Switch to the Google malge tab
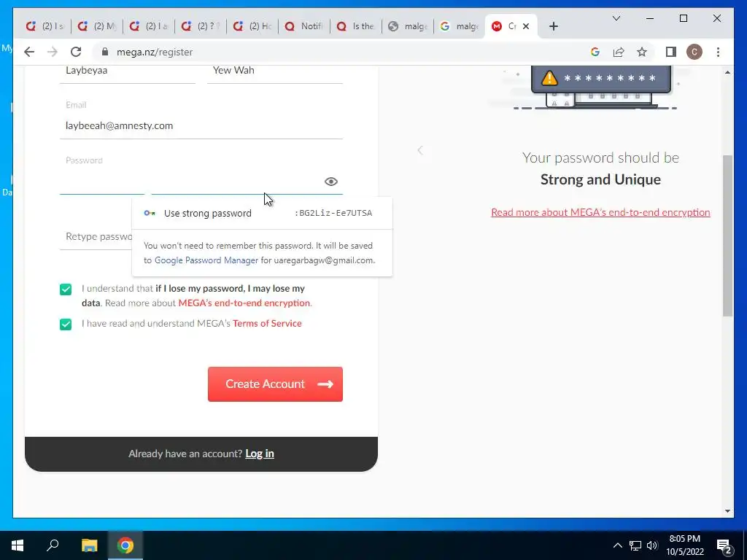Image resolution: width=747 pixels, height=560 pixels. 460,26
